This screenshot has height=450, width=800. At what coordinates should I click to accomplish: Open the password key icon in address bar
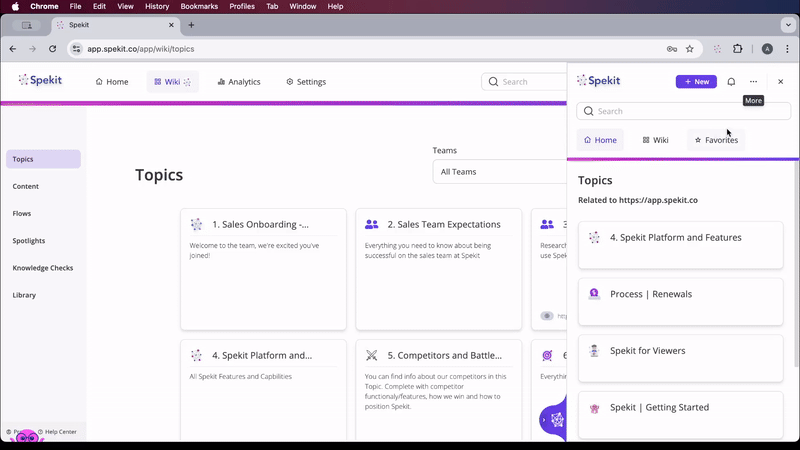(672, 49)
